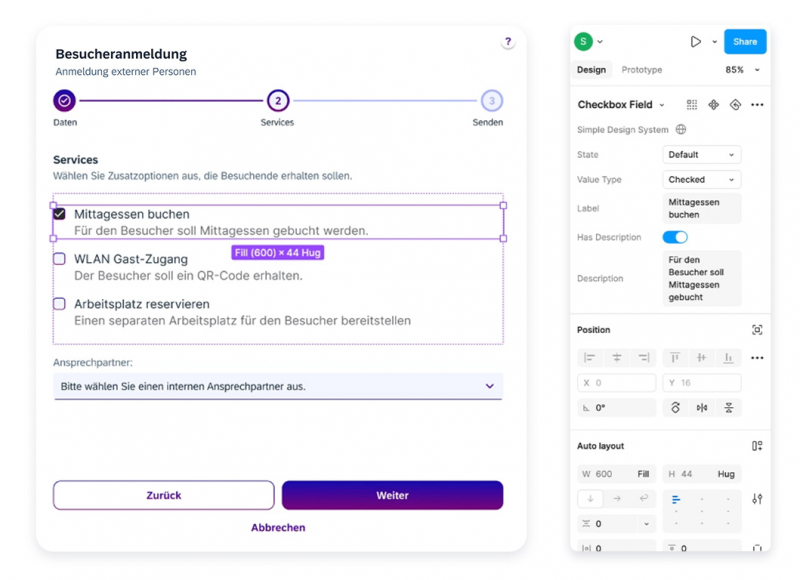
Task: Click the flip vertical icon
Action: [x=728, y=408]
